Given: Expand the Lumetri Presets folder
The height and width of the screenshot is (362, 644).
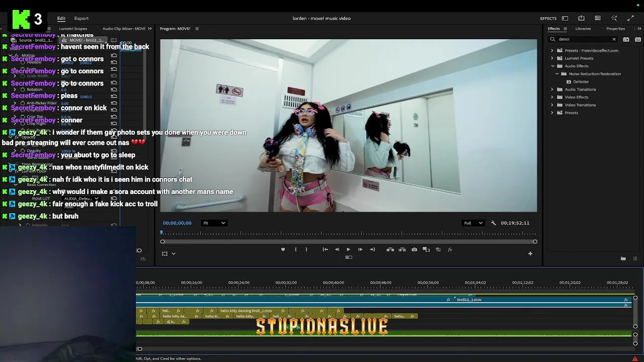Looking at the screenshot, I should pyautogui.click(x=552, y=58).
